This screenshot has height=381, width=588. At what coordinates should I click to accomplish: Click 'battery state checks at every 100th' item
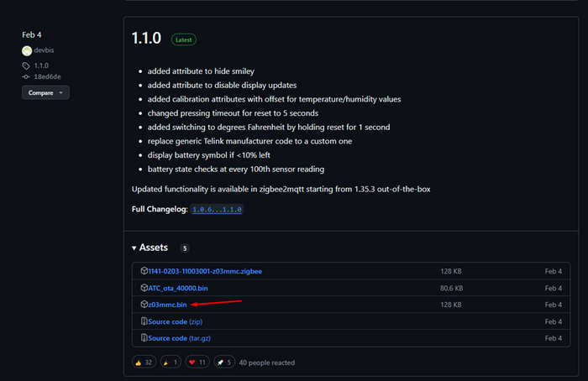tap(235, 170)
